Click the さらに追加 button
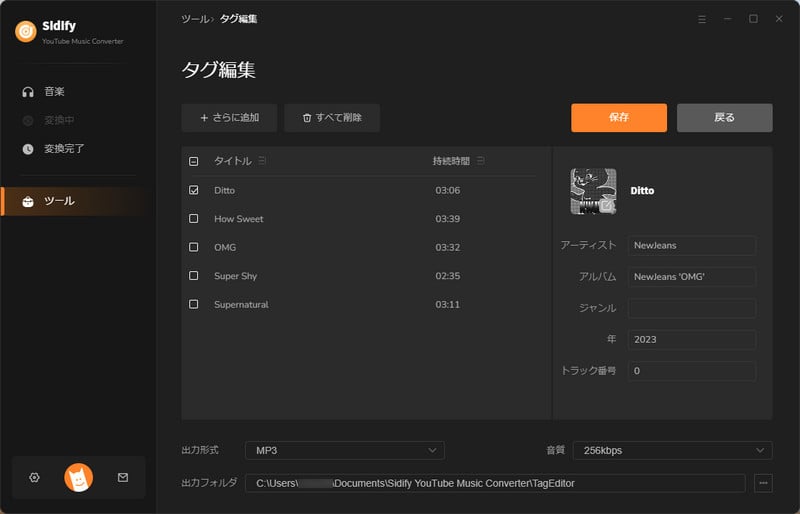Screen dimensions: 800x514 (x=229, y=118)
